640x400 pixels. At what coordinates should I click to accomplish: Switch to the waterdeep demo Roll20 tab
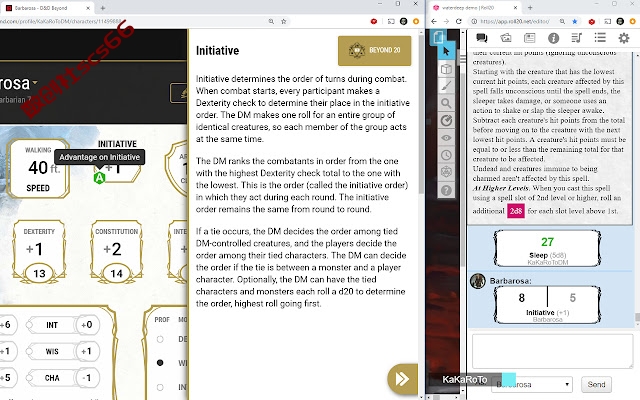pyautogui.click(x=475, y=8)
